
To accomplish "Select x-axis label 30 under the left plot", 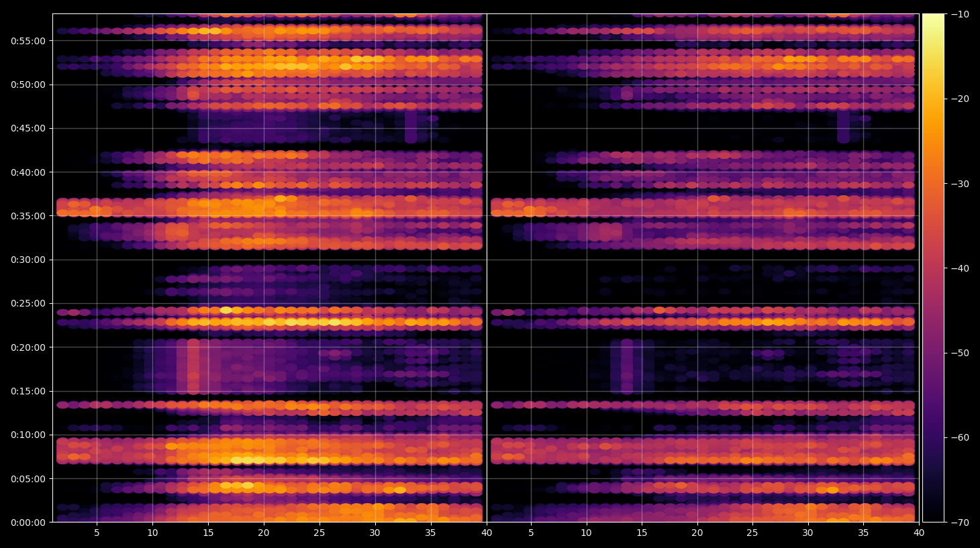I will pos(375,533).
